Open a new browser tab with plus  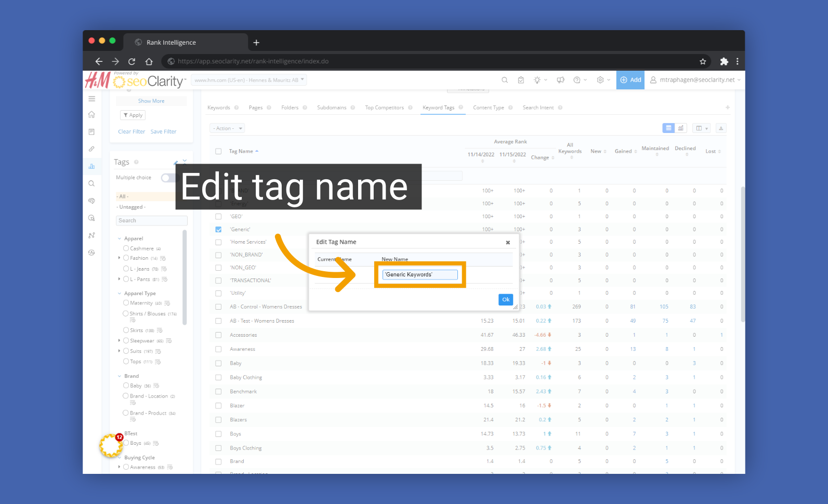tap(256, 43)
